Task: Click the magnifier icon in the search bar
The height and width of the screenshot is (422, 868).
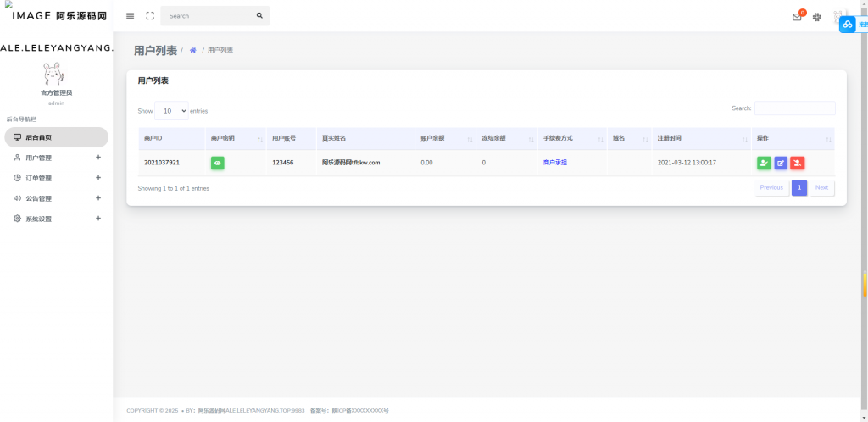Action: pyautogui.click(x=259, y=16)
